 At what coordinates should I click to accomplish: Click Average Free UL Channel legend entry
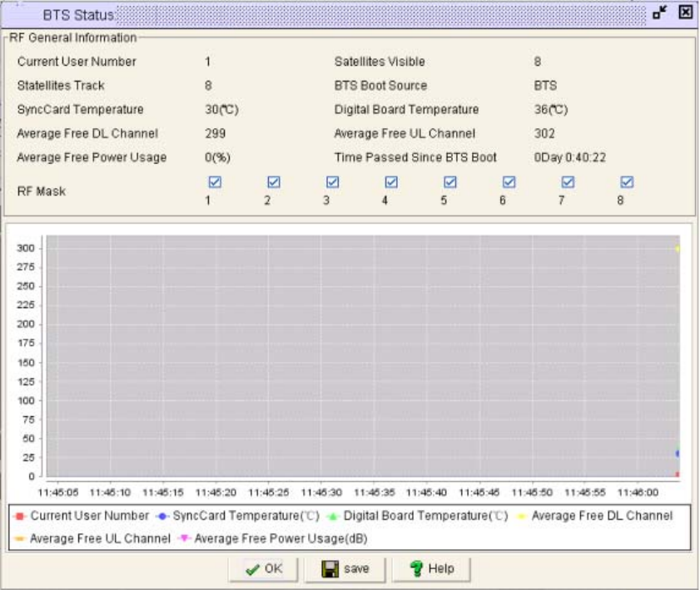click(x=100, y=538)
